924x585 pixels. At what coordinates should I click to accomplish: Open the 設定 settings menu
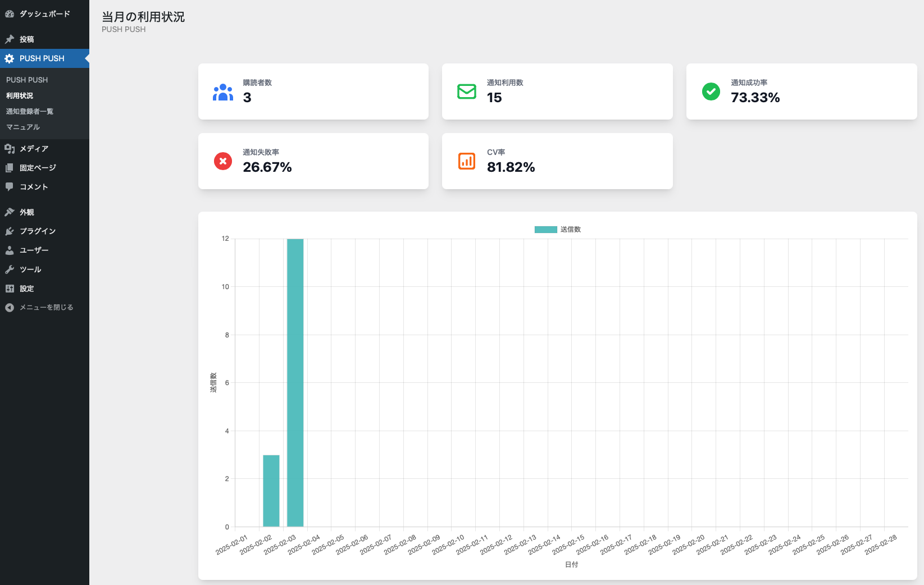pos(27,289)
